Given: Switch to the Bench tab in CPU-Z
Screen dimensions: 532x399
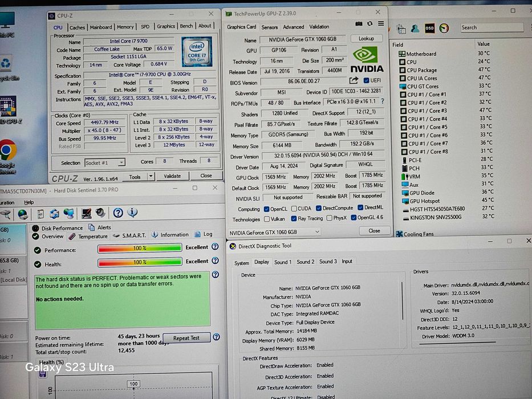Looking at the screenshot, I should point(186,26).
